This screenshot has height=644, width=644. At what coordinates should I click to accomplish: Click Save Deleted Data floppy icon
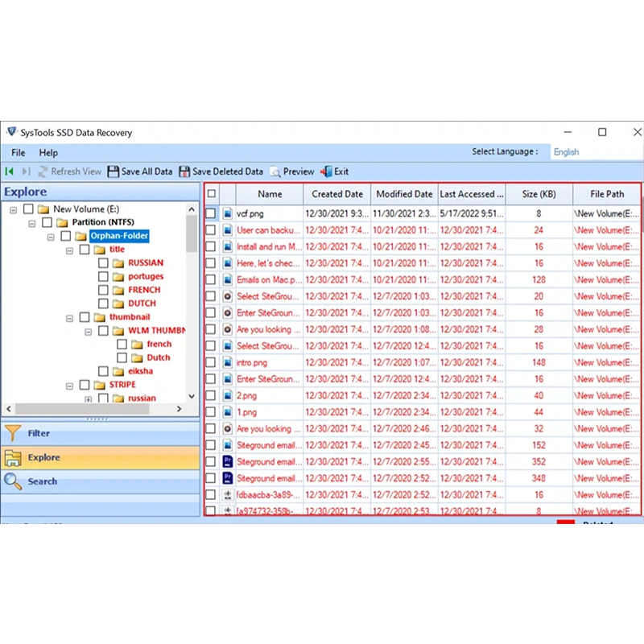tap(184, 171)
